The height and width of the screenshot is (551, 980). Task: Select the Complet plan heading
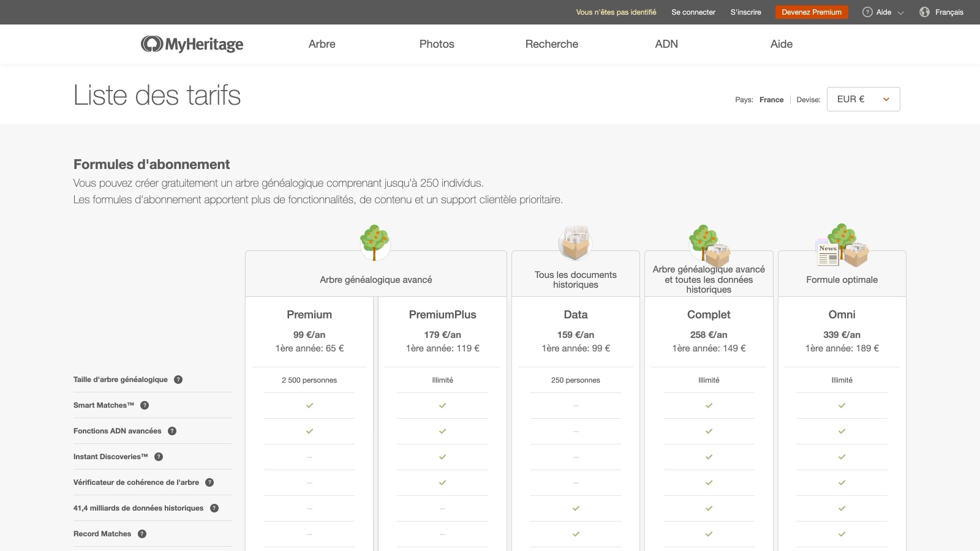[x=709, y=315]
